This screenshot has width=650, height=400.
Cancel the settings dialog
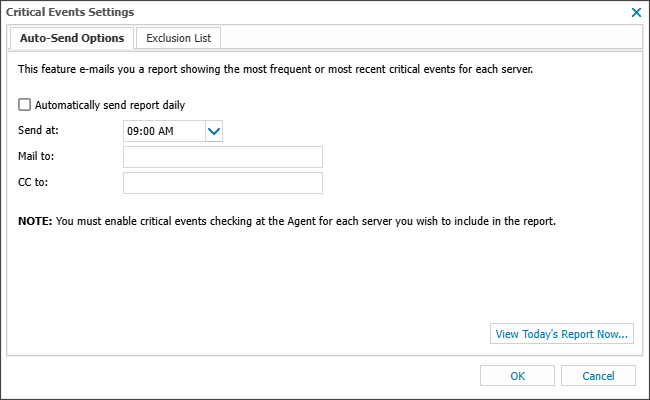click(598, 376)
